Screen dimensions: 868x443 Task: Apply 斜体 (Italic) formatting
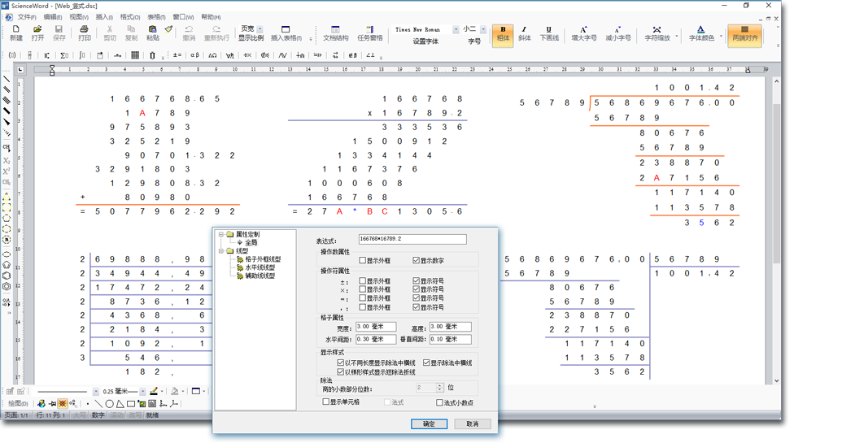pyautogui.click(x=524, y=33)
